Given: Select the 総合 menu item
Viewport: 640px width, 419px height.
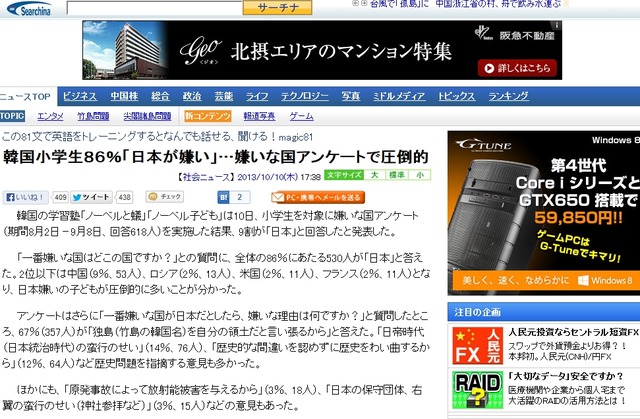Looking at the screenshot, I should point(160,96).
